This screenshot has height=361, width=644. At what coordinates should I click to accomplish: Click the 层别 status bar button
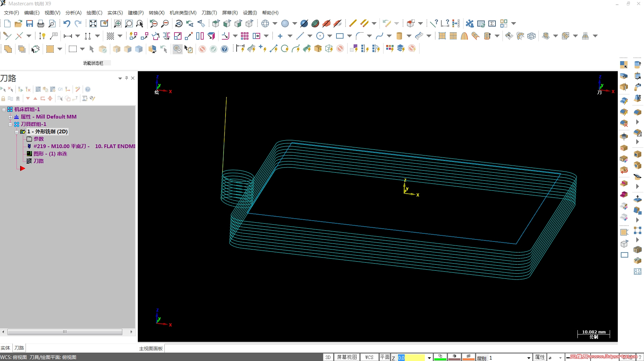pos(482,358)
